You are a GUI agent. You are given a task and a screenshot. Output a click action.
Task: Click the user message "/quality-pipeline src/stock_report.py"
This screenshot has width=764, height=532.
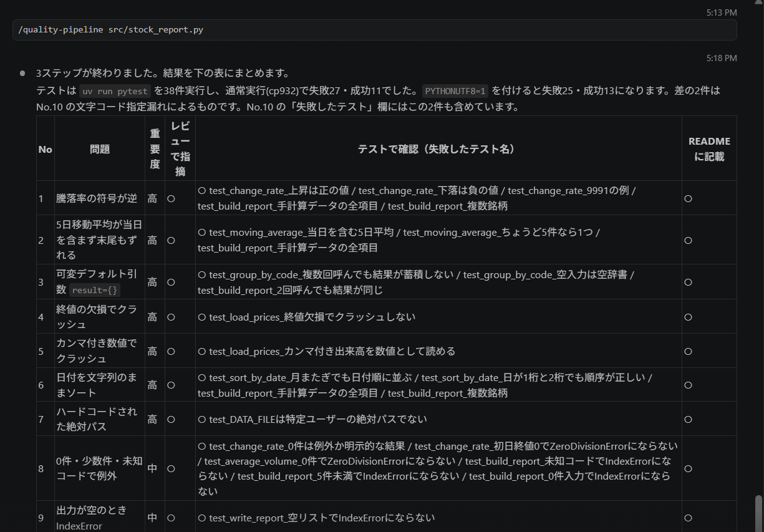pos(374,30)
